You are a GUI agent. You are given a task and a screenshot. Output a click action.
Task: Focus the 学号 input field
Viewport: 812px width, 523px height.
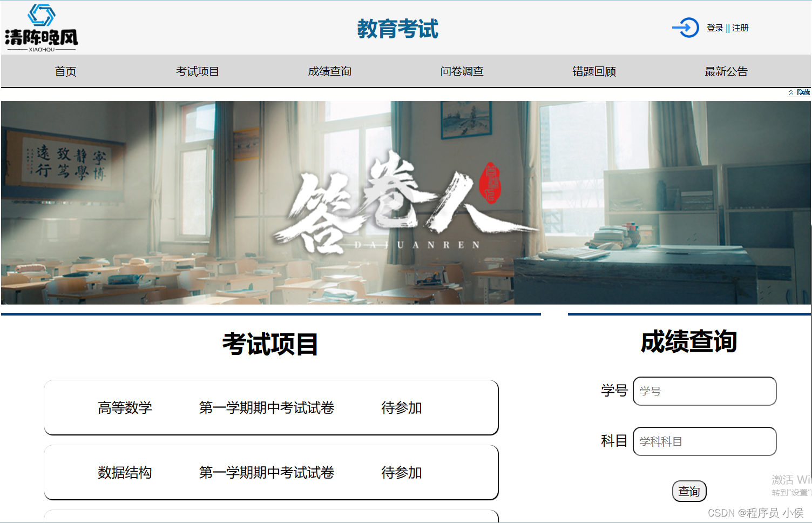[705, 391]
